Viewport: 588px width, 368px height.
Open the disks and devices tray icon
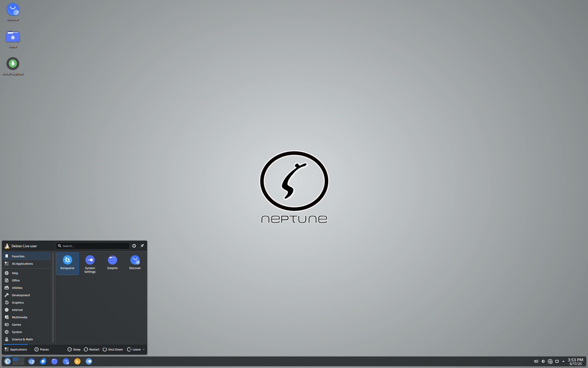click(550, 361)
